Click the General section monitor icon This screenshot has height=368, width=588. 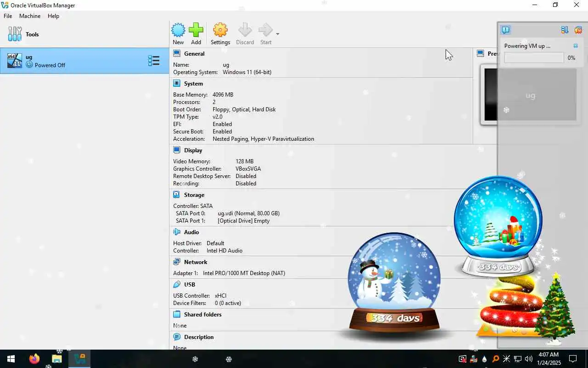point(177,53)
